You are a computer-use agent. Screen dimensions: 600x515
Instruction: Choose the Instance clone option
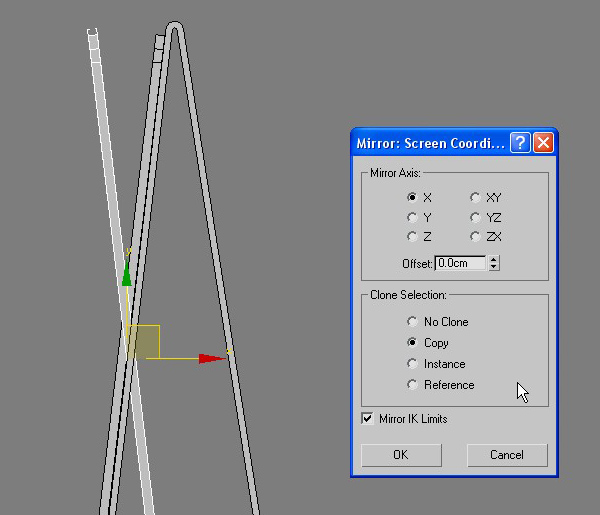tap(412, 364)
